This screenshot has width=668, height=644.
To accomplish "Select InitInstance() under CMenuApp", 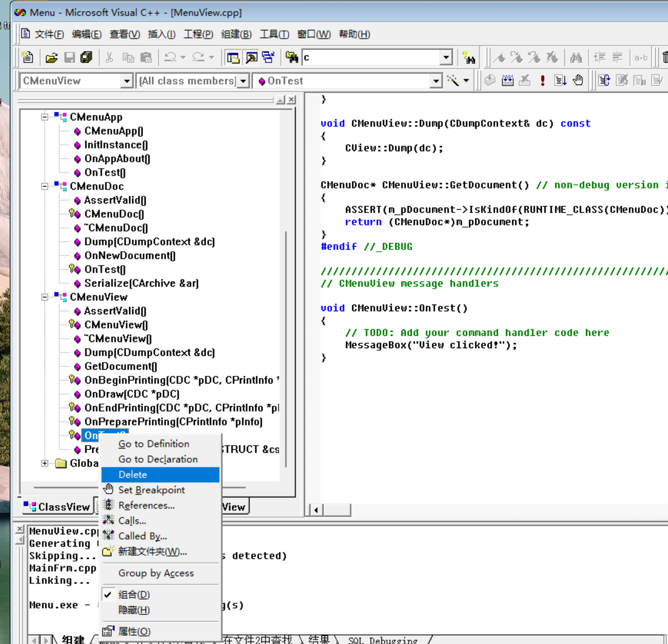I will (116, 145).
